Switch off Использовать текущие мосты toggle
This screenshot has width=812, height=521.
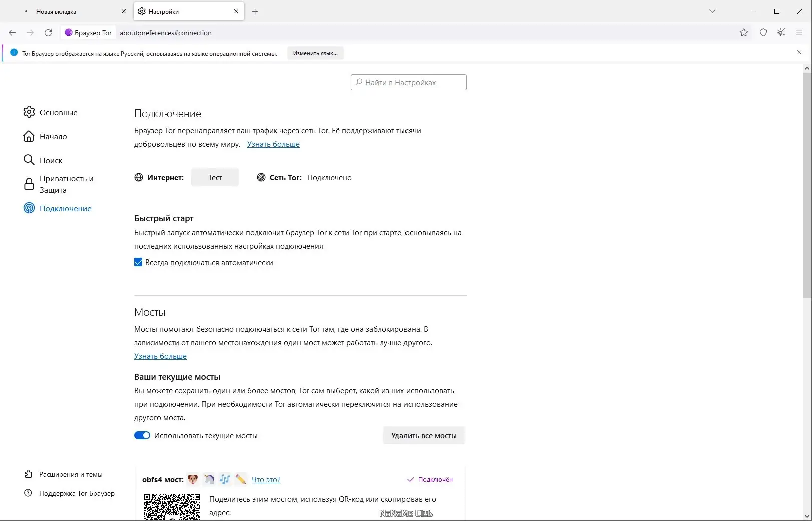(142, 435)
